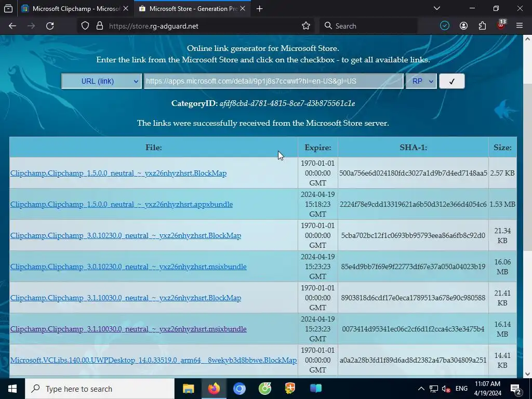Open the blue circular browser taskbar icon

[x=239, y=389]
